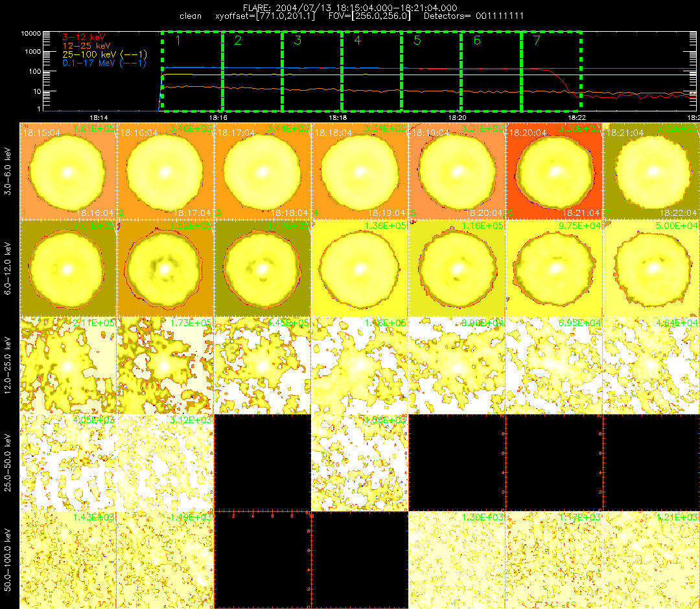Image resolution: width=700 pixels, height=609 pixels.
Task: Select interval 2 box in the light curve
Action: (x=252, y=71)
